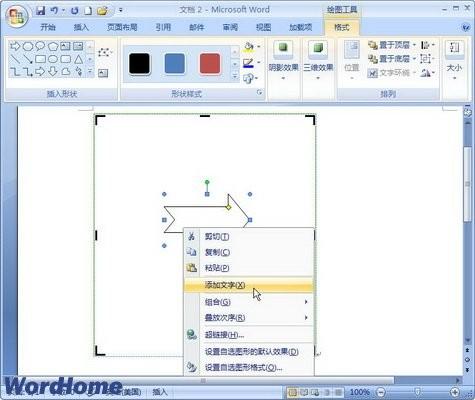The image size is (475, 400).
Task: Switch to the 审阅 tab
Action: pos(230,27)
